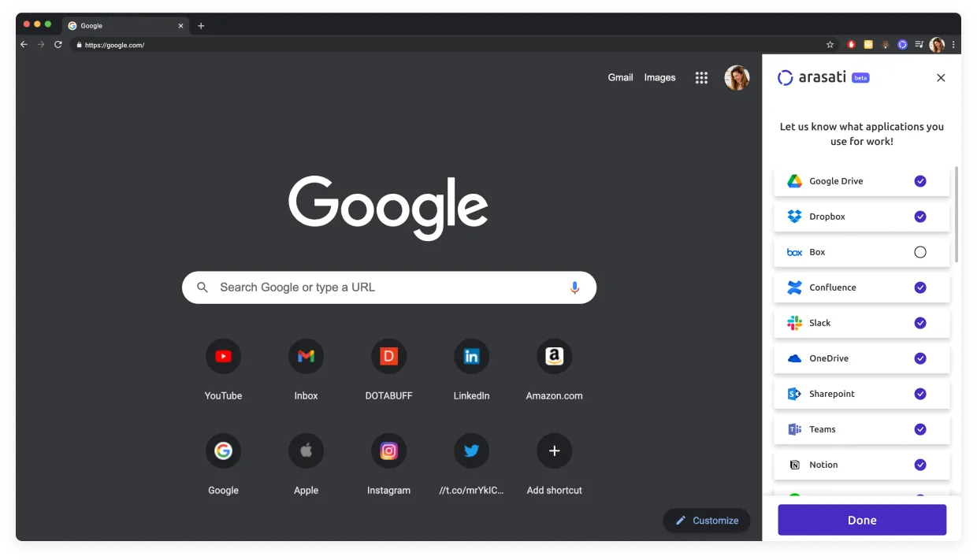
Task: Reload the page
Action: point(58,45)
